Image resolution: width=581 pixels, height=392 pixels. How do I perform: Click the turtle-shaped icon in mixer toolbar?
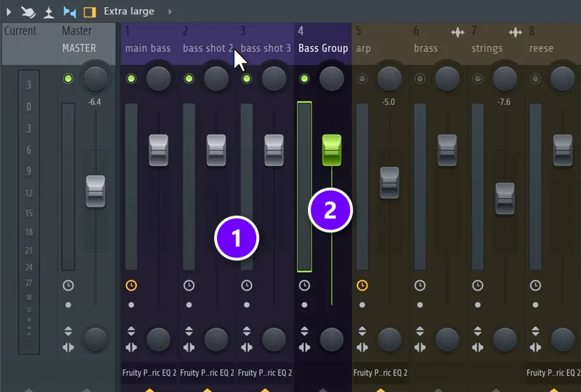click(x=28, y=12)
